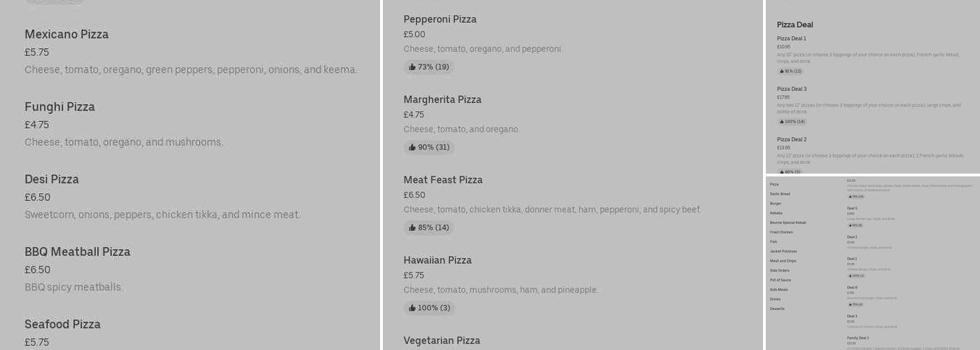Open the Vegetarian Pizza item

442,341
